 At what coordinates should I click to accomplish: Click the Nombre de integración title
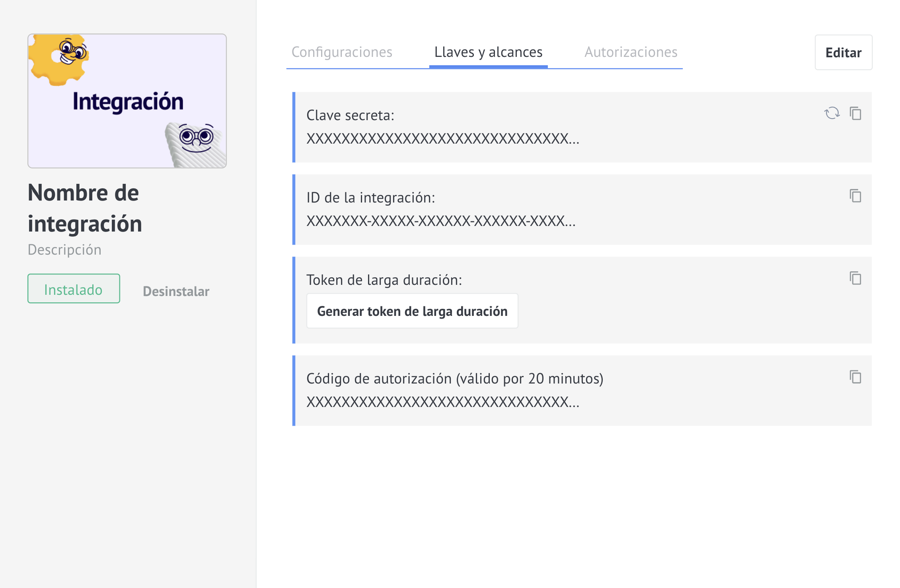coord(85,208)
